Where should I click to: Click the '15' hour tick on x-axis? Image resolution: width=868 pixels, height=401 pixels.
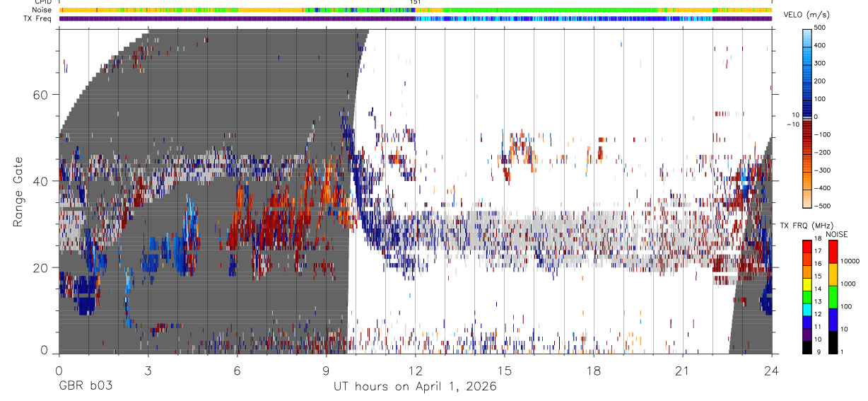[x=504, y=371]
